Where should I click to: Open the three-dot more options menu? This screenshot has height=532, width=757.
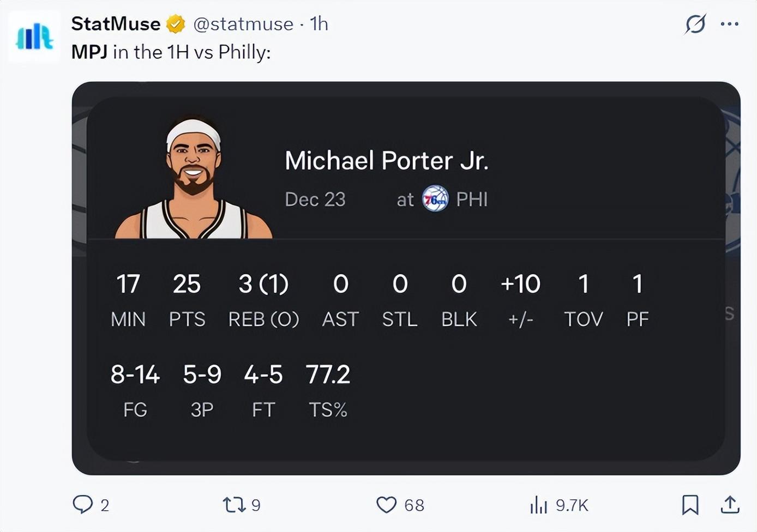click(x=729, y=24)
